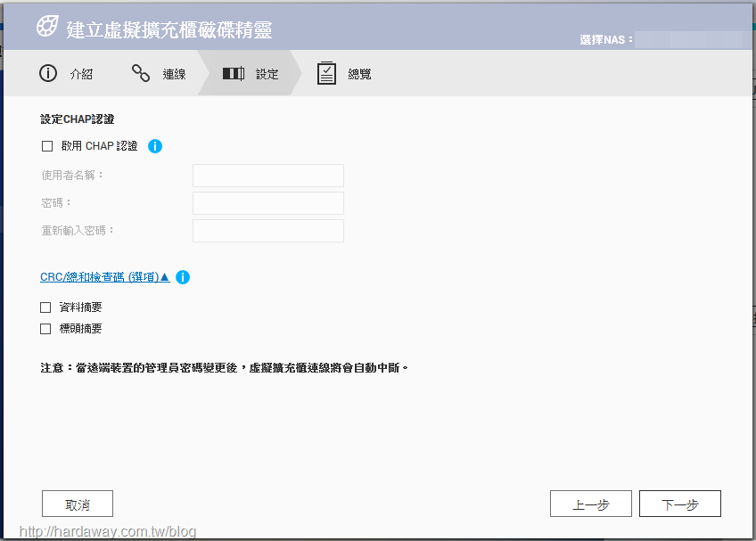Focus the 使用者名稱 input field

(268, 176)
